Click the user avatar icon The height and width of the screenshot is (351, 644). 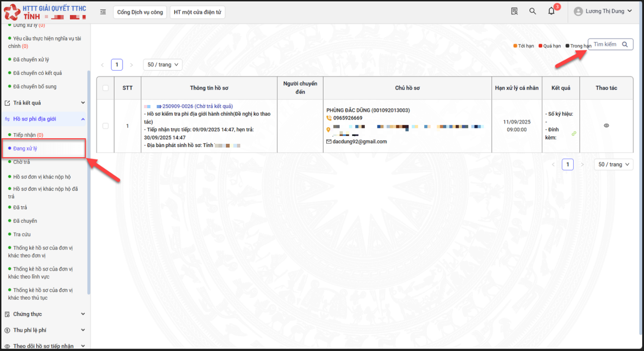[x=578, y=12]
